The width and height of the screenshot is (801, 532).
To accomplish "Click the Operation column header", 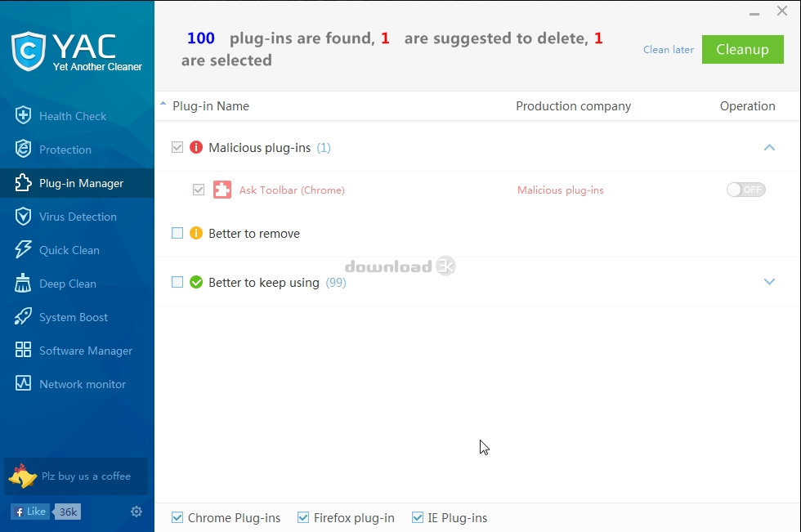I will 747,106.
